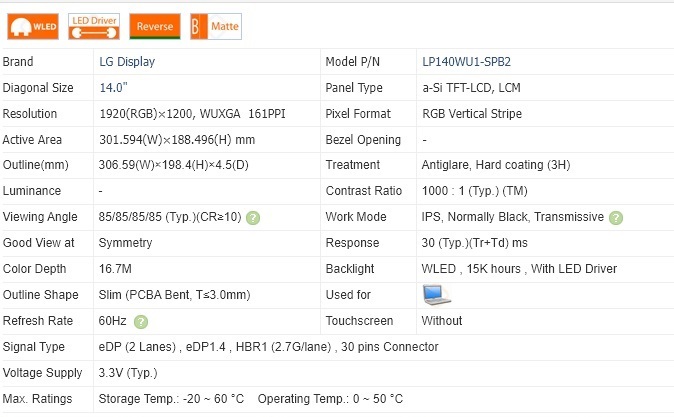Select the IPS, Normally Black, Transmissive value
Image resolution: width=674 pixels, height=417 pixels.
pyautogui.click(x=513, y=217)
